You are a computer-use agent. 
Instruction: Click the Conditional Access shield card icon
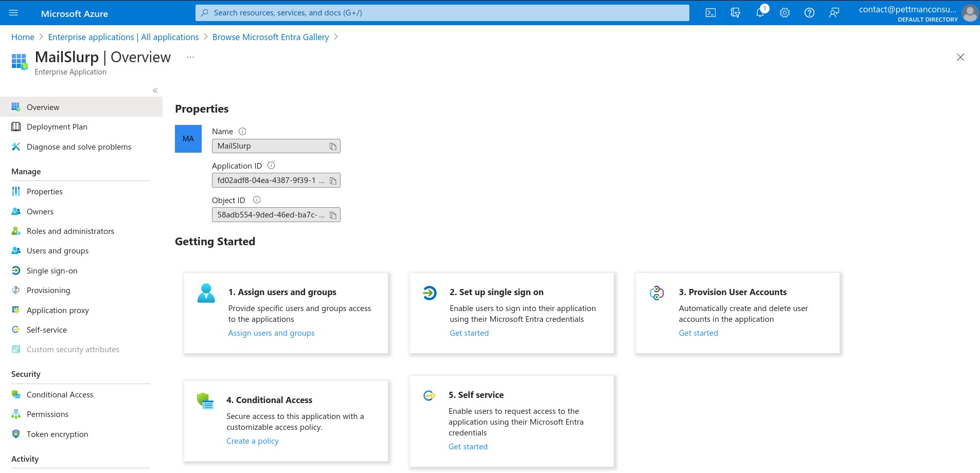point(205,401)
